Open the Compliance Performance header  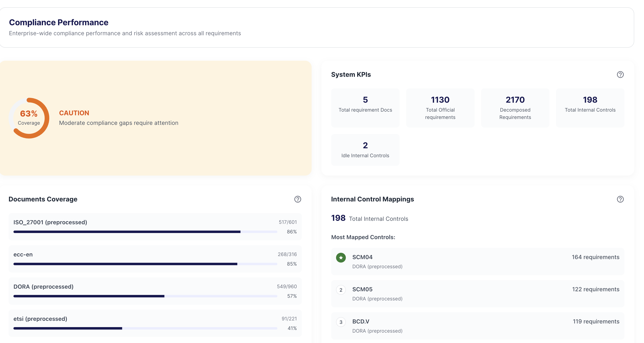[58, 22]
